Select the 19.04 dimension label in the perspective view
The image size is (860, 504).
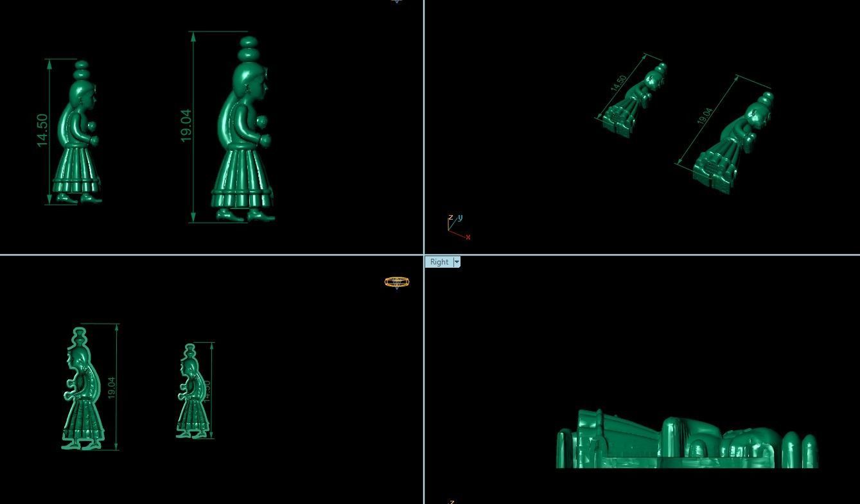click(705, 116)
